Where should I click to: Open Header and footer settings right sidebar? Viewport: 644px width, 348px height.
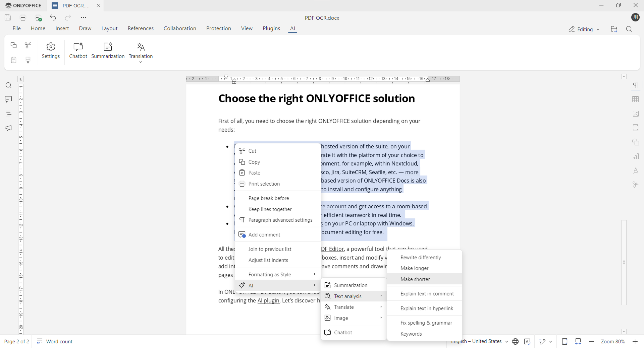636,128
